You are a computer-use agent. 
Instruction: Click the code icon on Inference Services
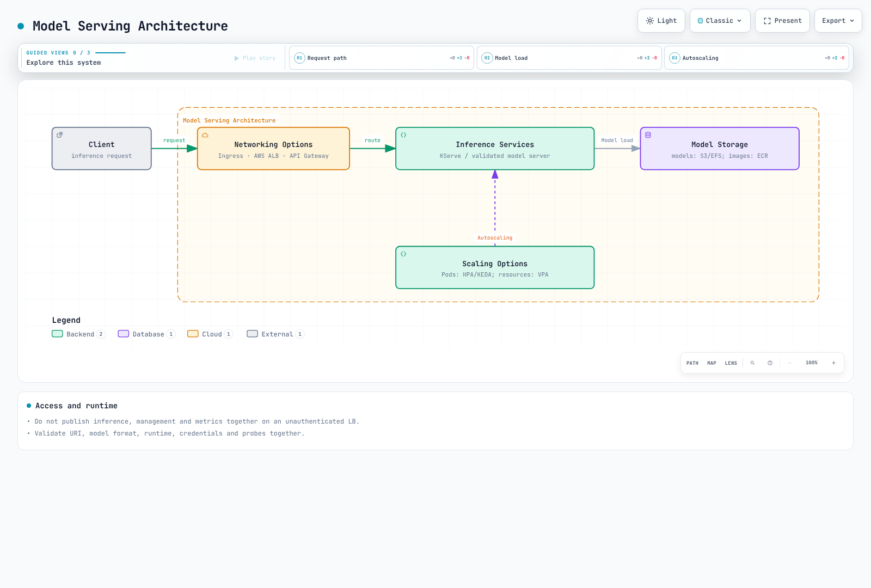tap(403, 135)
